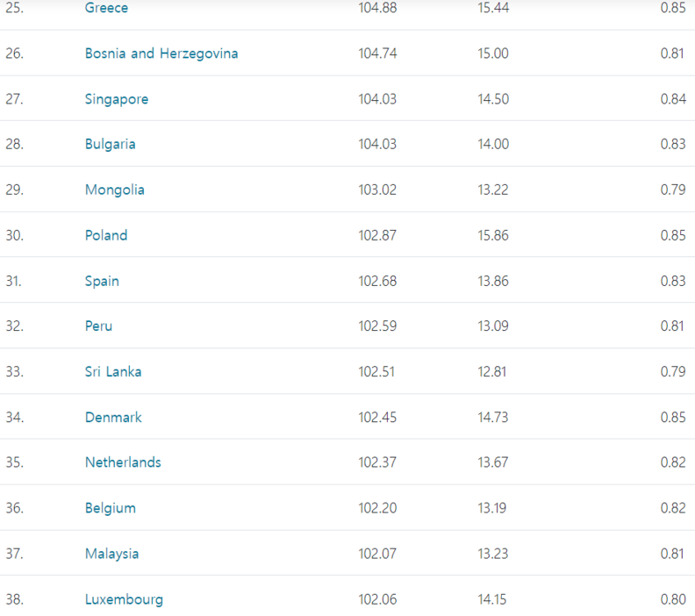Click the Luxembourg link

click(x=124, y=599)
